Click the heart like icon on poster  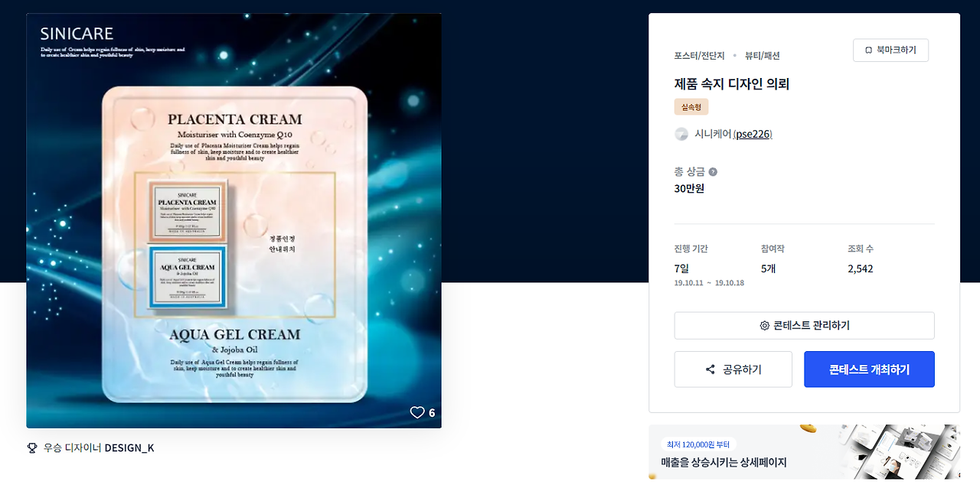[417, 412]
